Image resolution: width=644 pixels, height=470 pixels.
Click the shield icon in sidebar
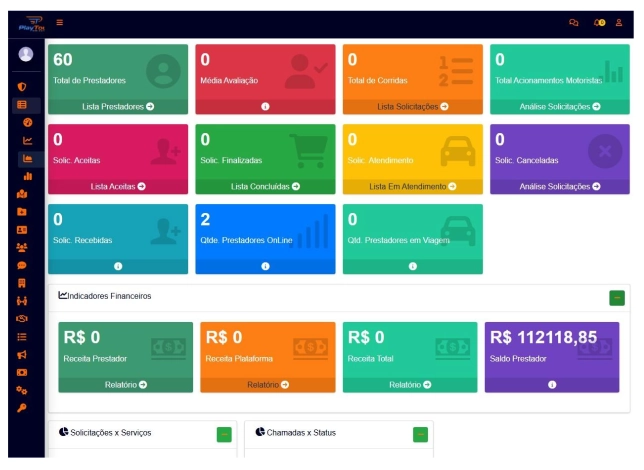click(x=22, y=87)
